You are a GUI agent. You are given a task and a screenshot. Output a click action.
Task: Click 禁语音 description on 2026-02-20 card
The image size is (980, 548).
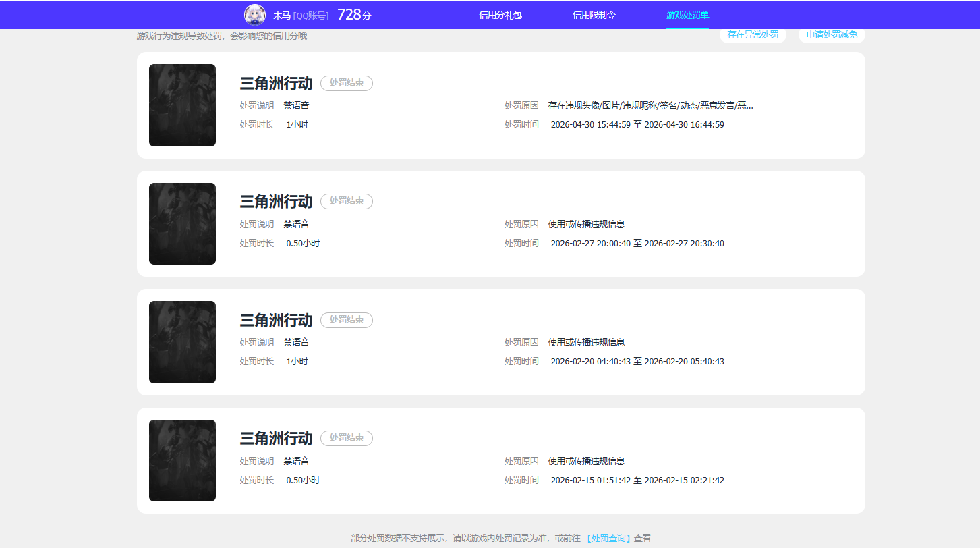pos(296,342)
